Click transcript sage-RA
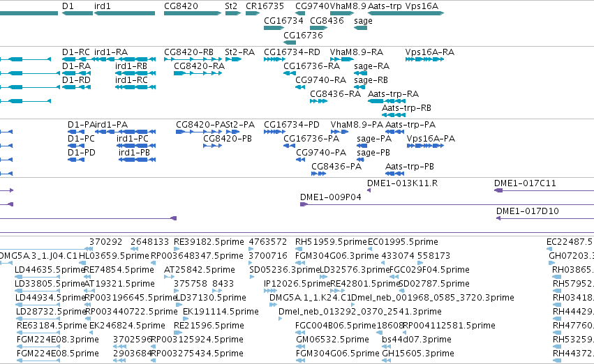The height and width of the screenshot is (364, 594). [371, 66]
